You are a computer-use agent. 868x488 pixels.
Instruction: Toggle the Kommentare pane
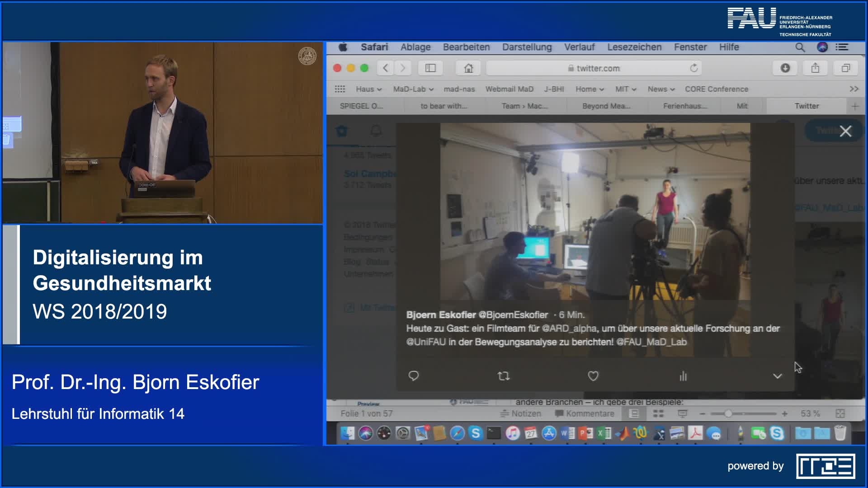pyautogui.click(x=584, y=413)
